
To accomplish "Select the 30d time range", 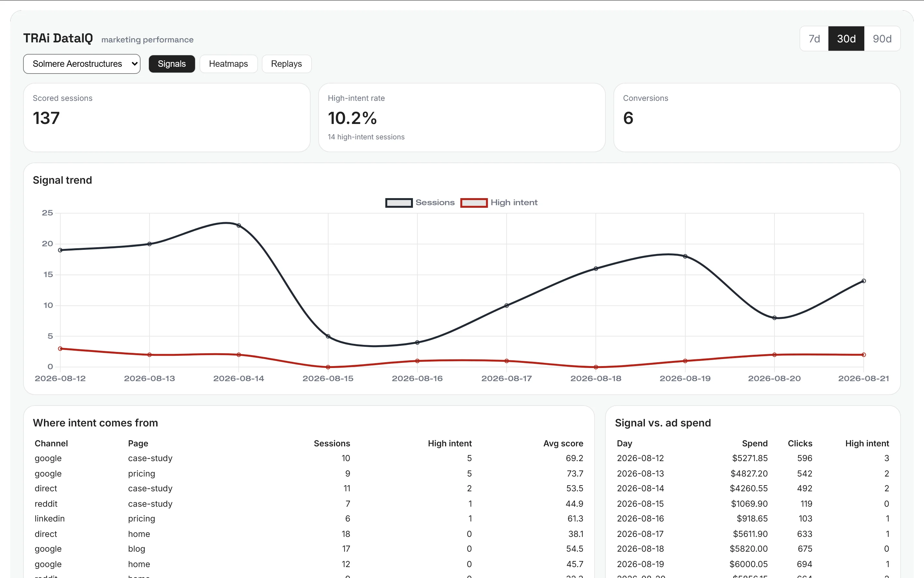I will (x=846, y=39).
